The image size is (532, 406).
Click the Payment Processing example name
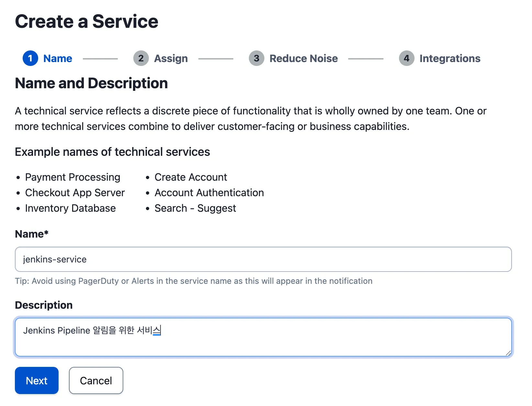(73, 177)
